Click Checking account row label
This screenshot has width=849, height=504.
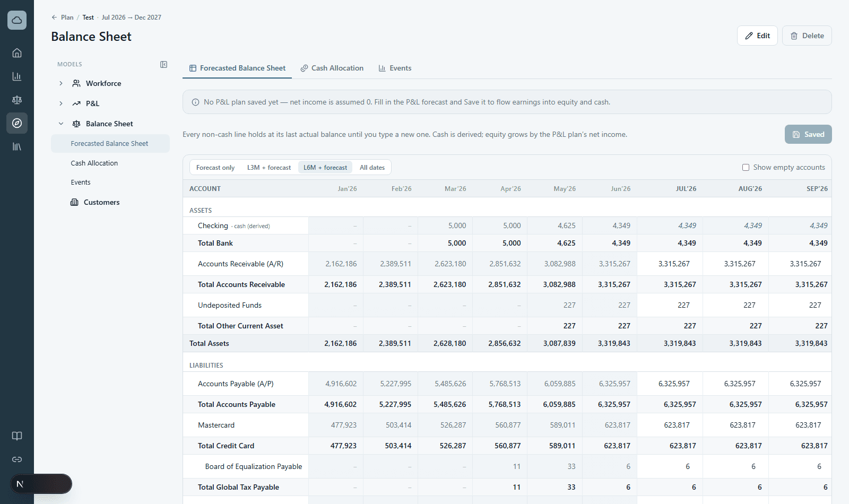(x=213, y=225)
